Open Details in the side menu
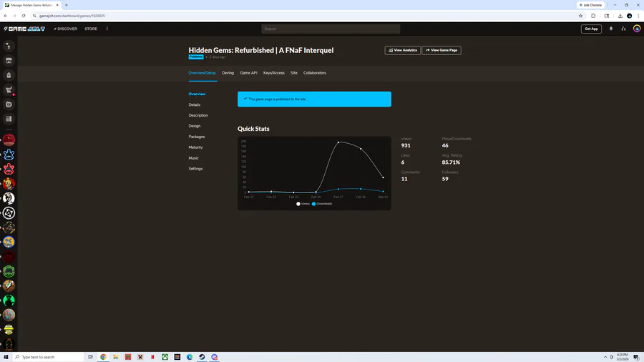This screenshot has height=362, width=644. pyautogui.click(x=194, y=104)
